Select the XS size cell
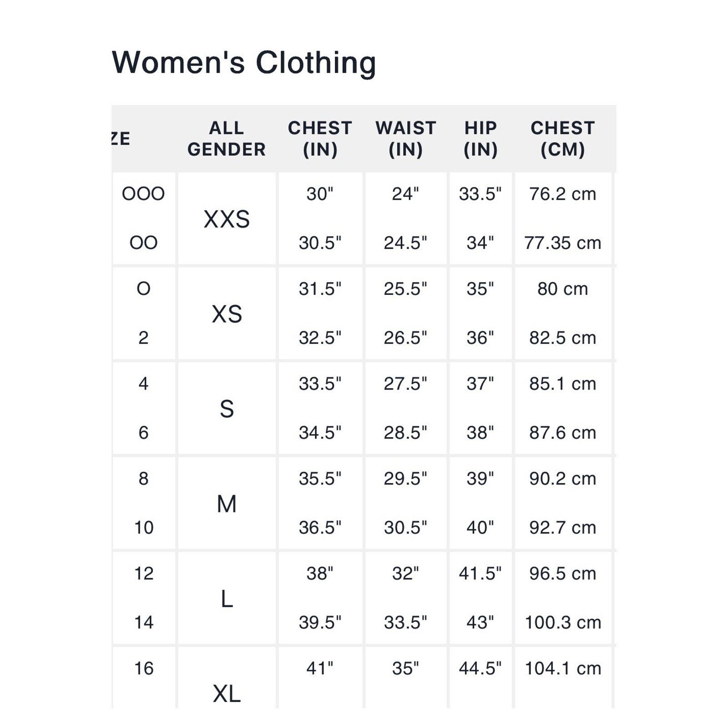Image resolution: width=728 pixels, height=728 pixels. (x=227, y=314)
